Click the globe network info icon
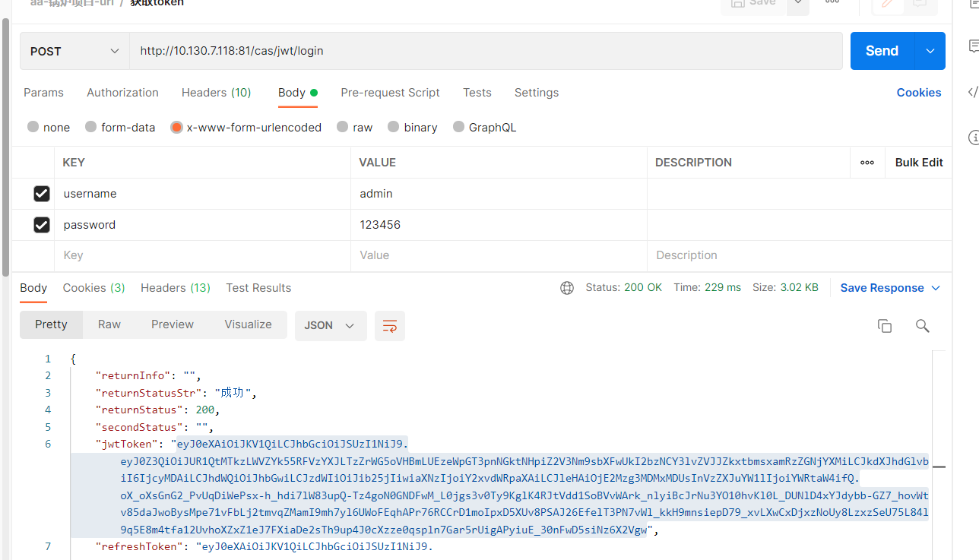The height and width of the screenshot is (560, 979). pyautogui.click(x=566, y=288)
